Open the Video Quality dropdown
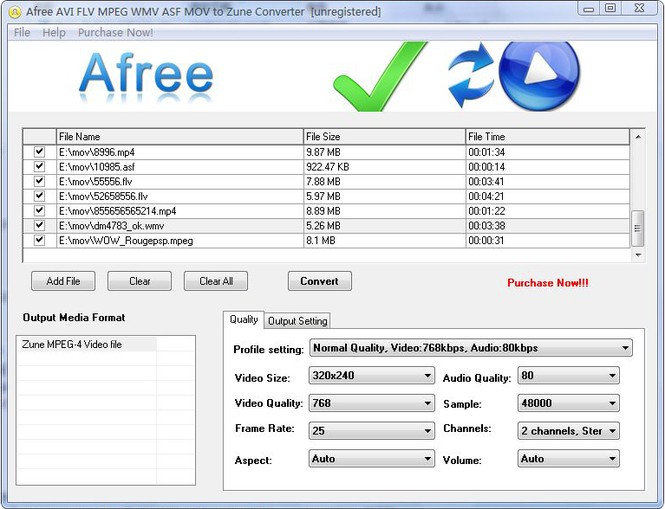This screenshot has width=665, height=509. click(372, 403)
